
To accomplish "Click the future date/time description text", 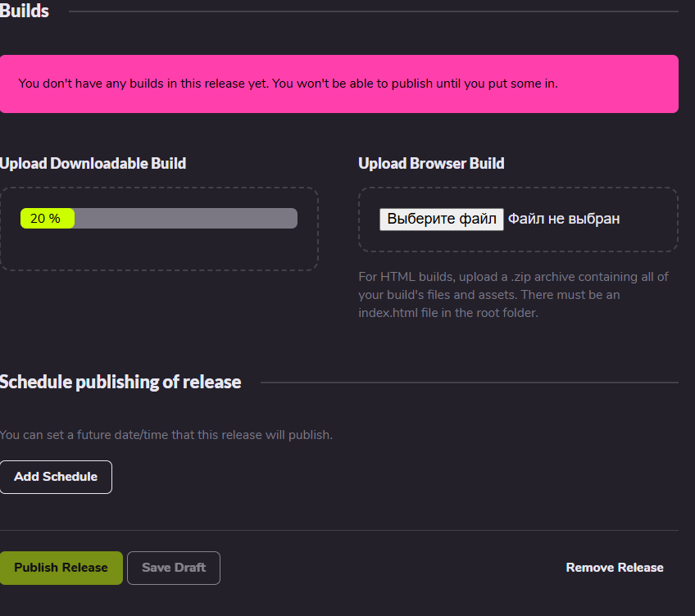I will coord(166,435).
